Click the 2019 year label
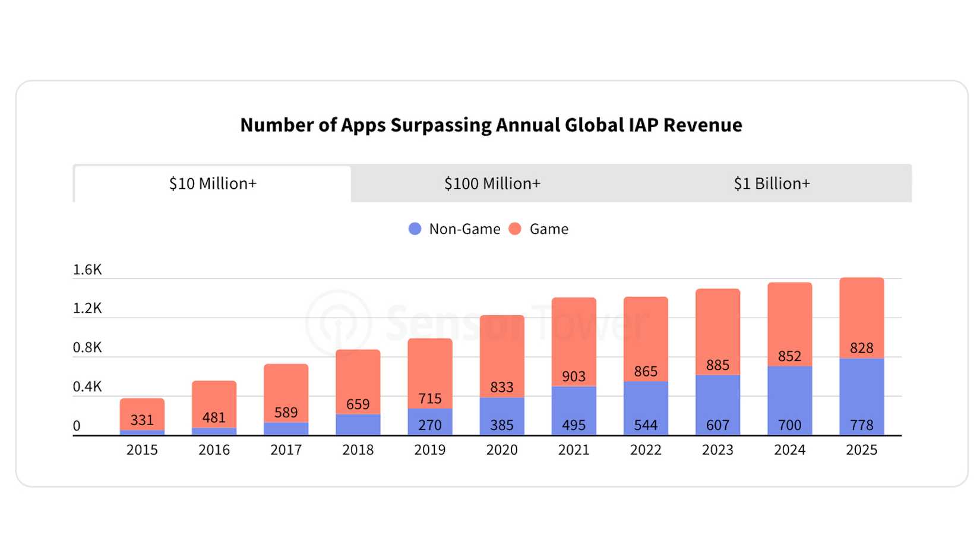 point(430,449)
